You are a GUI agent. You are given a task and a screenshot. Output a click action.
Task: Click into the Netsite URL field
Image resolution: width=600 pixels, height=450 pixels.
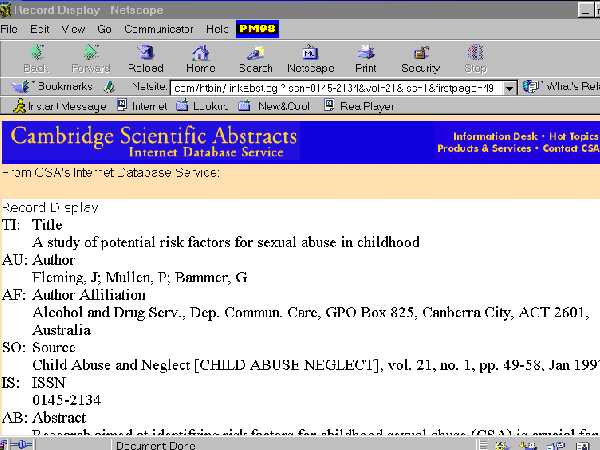[336, 88]
